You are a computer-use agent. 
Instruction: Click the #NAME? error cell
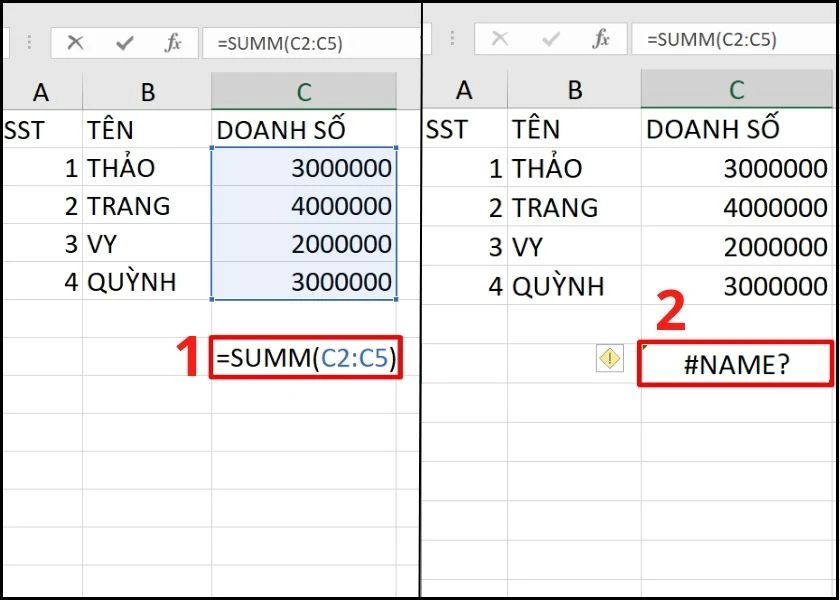pos(736,364)
